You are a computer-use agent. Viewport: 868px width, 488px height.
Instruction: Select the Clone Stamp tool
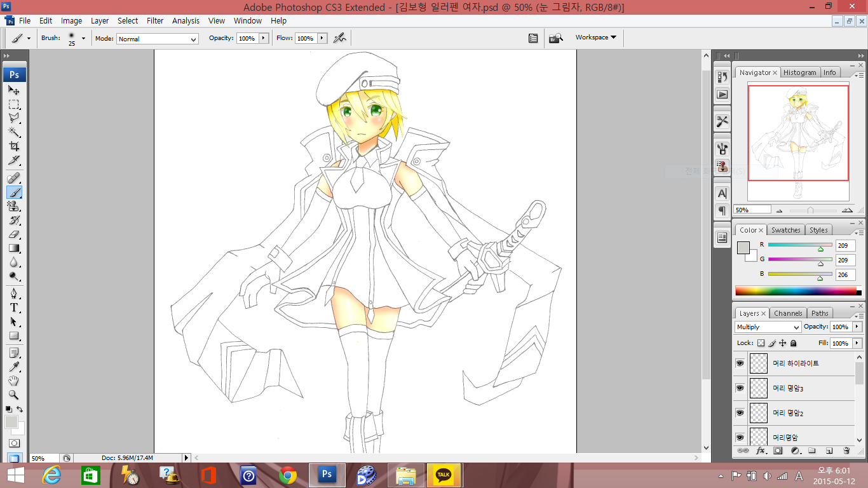point(14,206)
